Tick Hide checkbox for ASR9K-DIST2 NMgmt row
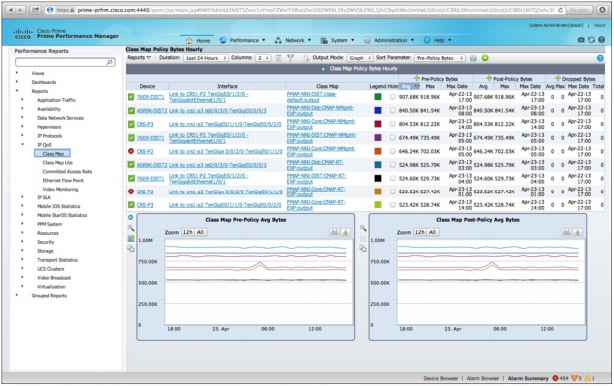 393,111
